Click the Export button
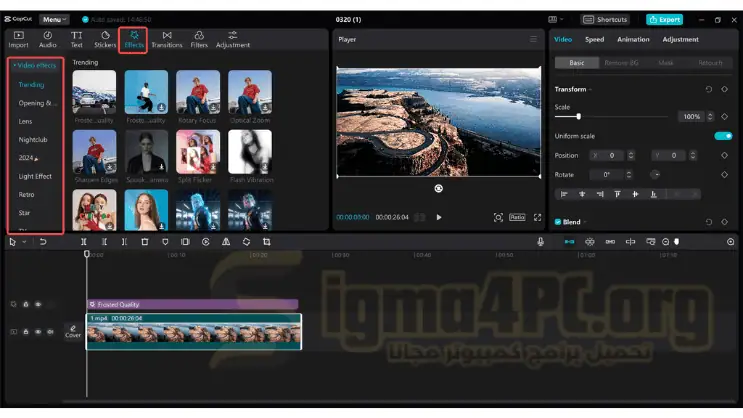The image size is (743, 418). point(664,19)
